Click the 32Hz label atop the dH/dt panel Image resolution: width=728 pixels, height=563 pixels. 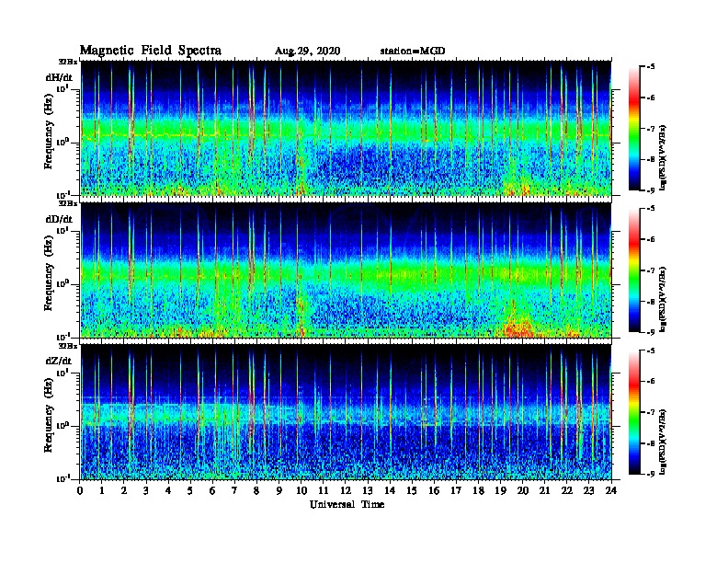point(68,62)
